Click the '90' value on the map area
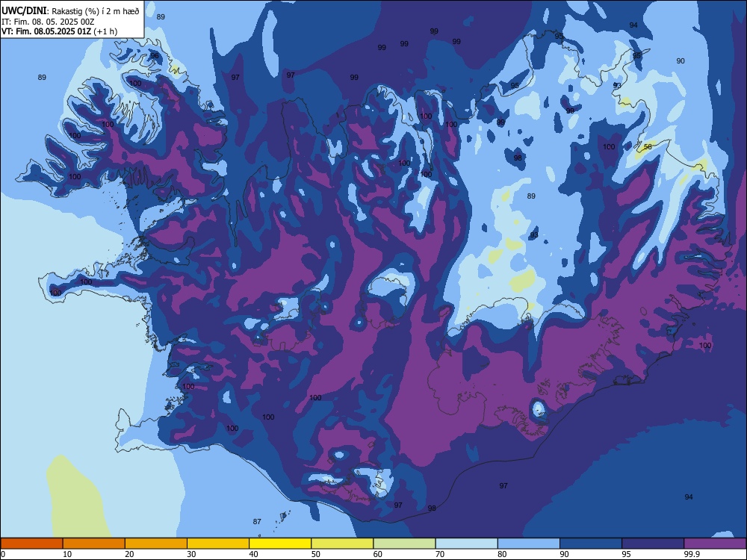The width and height of the screenshot is (747, 560). (x=681, y=60)
